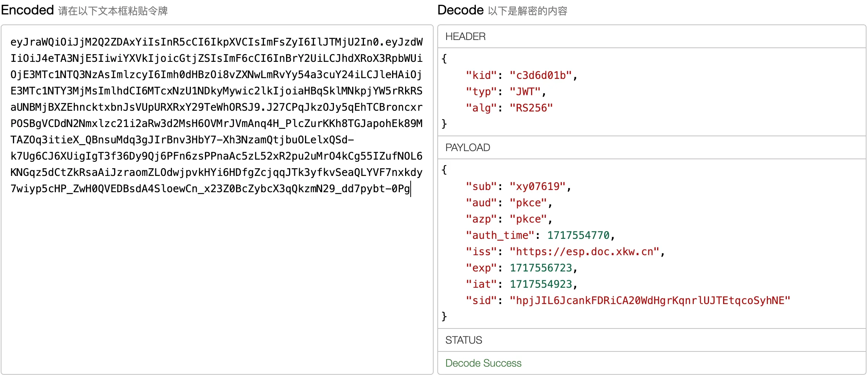Click the alg value RS256
This screenshot has height=377, width=868.
click(531, 108)
